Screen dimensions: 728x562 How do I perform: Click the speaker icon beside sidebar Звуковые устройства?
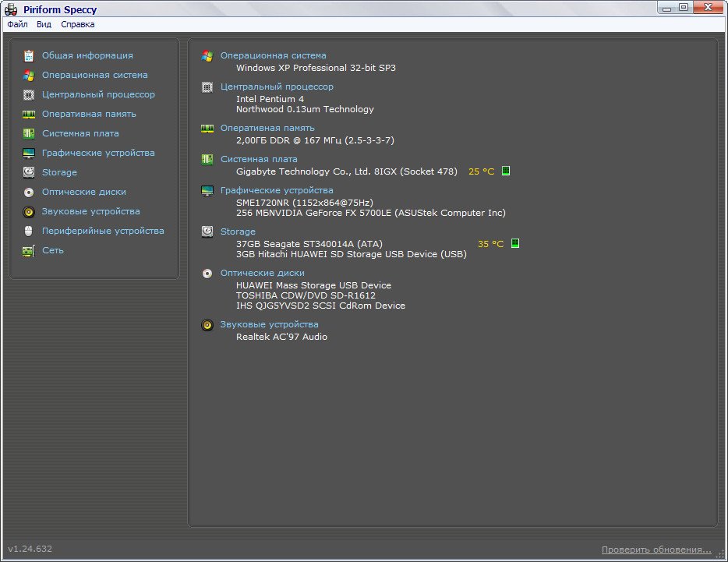click(29, 212)
